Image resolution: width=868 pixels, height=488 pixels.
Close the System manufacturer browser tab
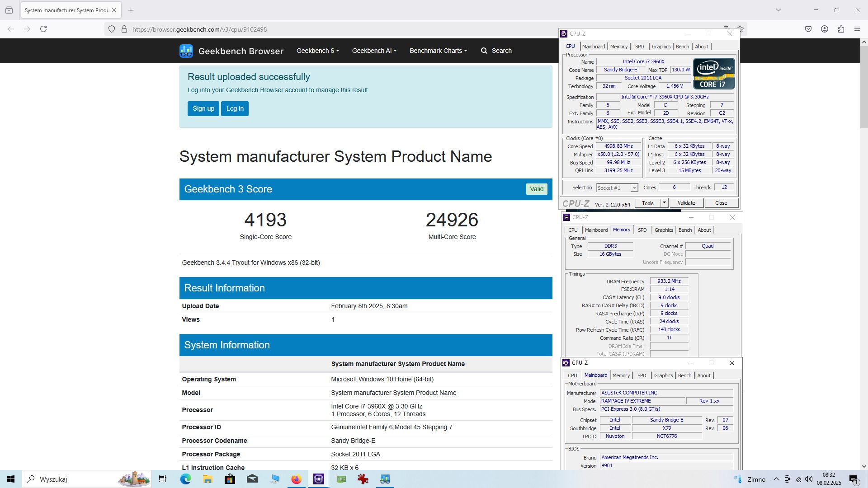coord(114,10)
